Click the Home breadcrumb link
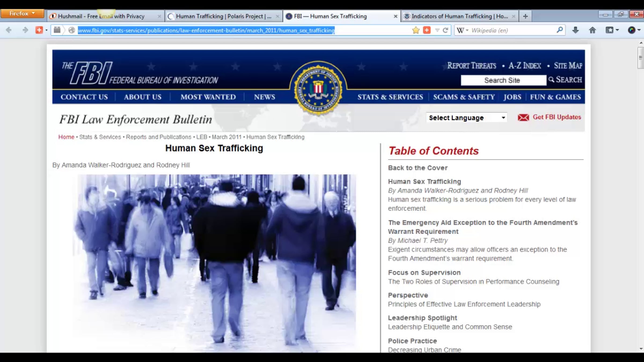 pyautogui.click(x=66, y=137)
